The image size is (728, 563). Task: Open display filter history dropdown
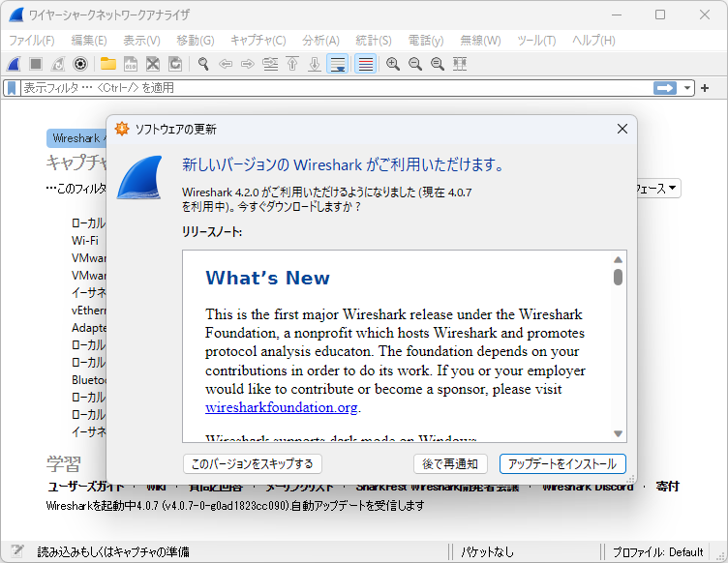[x=686, y=88]
